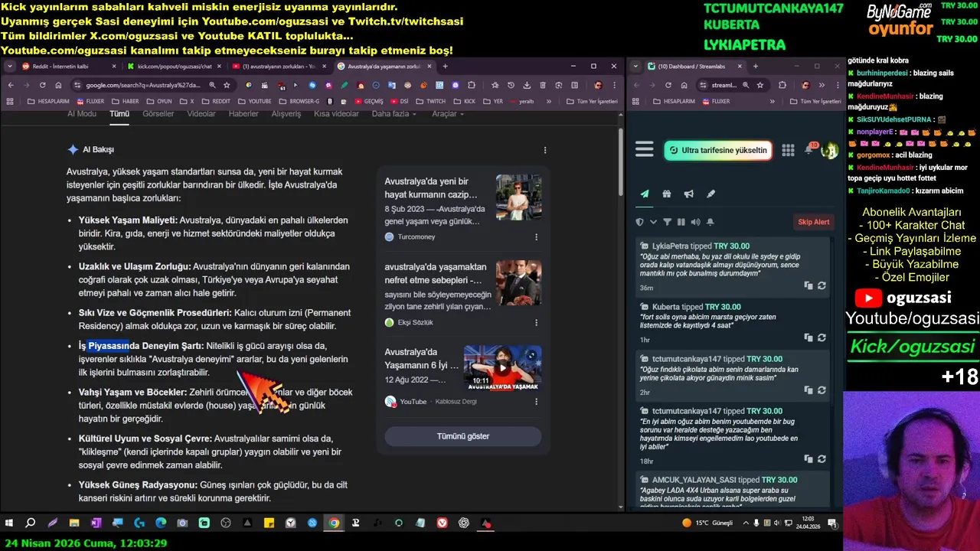Replay the LykiaPetra tip alert
Screen dimensions: 980x551
tap(822, 285)
